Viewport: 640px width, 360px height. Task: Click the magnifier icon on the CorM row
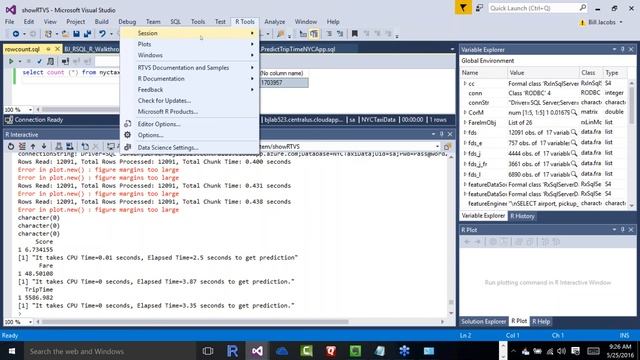(574, 112)
